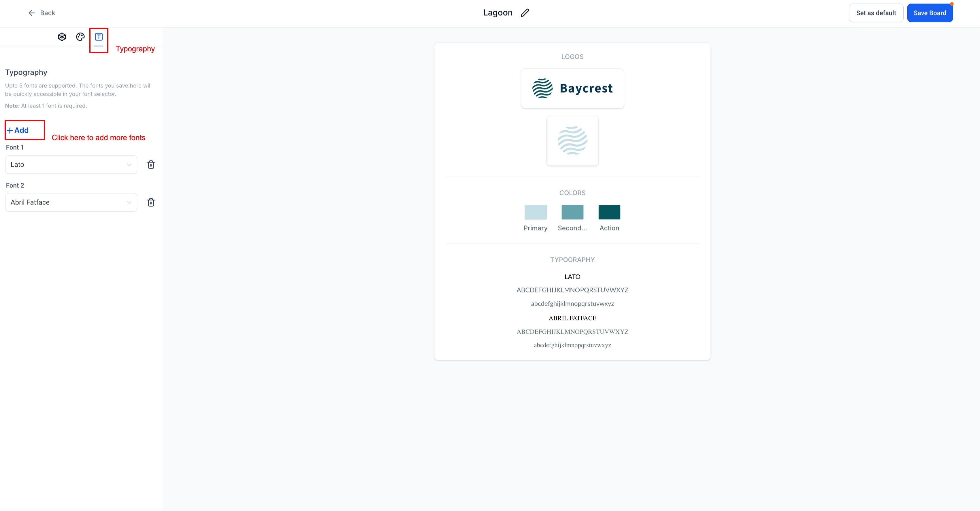
Task: Select the Primary light blue color swatch
Action: (x=535, y=212)
